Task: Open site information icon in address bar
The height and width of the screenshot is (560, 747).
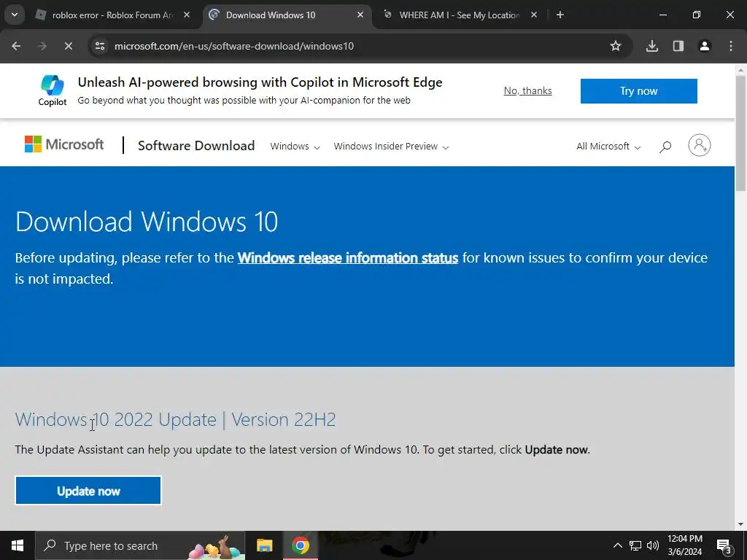Action: coord(99,46)
